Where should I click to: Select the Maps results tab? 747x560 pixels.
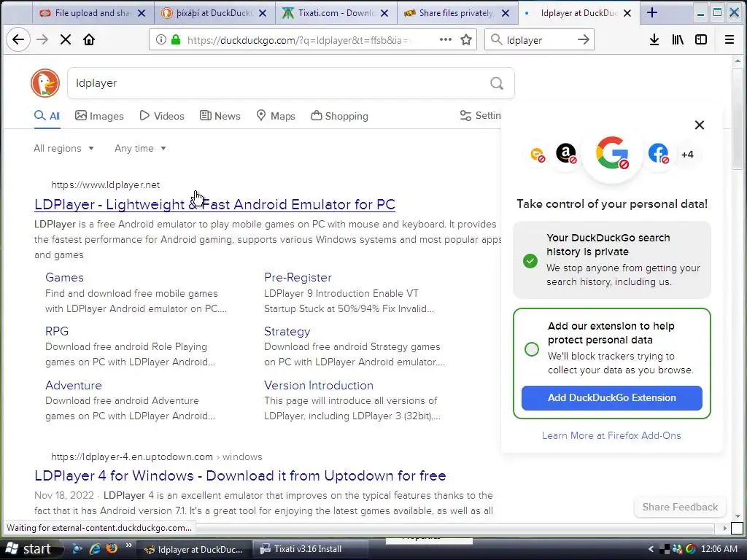tap(276, 116)
